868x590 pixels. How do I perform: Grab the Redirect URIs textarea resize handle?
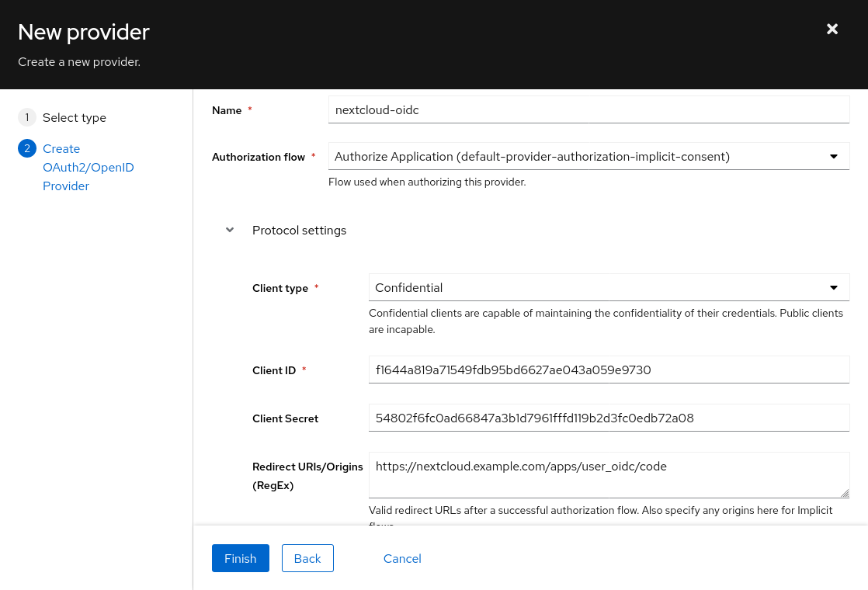click(x=844, y=492)
